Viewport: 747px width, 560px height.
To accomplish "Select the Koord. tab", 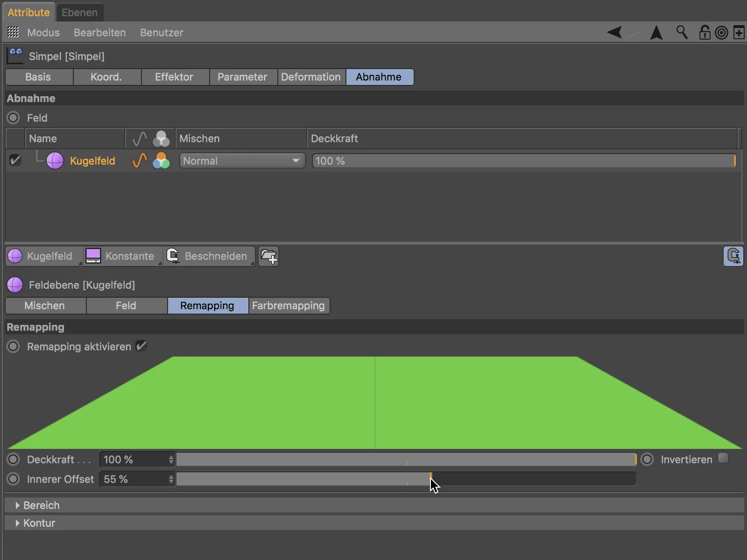I will [107, 77].
